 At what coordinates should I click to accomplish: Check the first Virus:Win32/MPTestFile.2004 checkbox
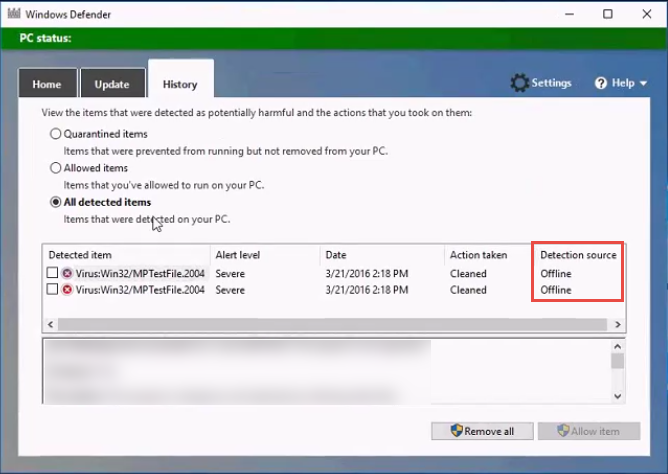[53, 273]
